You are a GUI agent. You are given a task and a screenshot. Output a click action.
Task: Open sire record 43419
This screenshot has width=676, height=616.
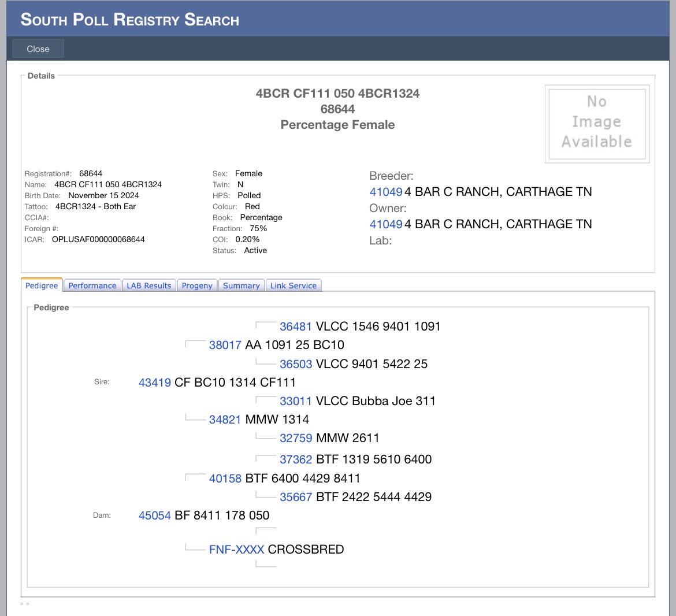[155, 383]
